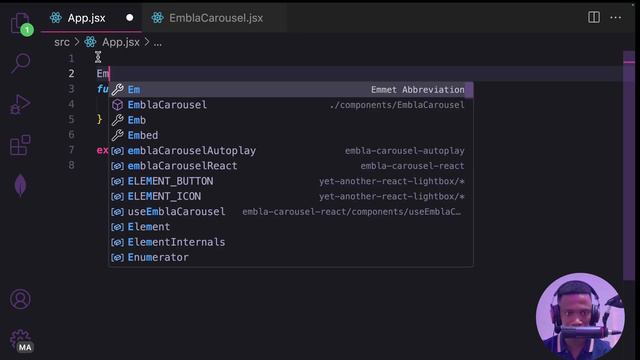Screen dimensions: 640x360
Task: Split the editor to the right
Action: click(594, 18)
